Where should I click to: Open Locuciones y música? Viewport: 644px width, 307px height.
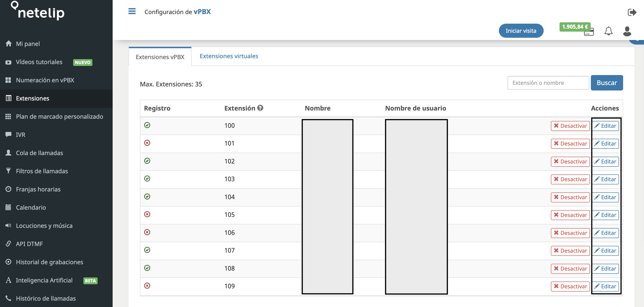56,226
